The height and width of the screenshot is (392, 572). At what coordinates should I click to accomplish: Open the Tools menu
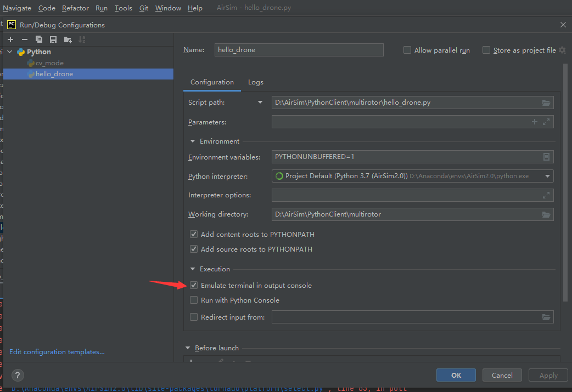[124, 8]
